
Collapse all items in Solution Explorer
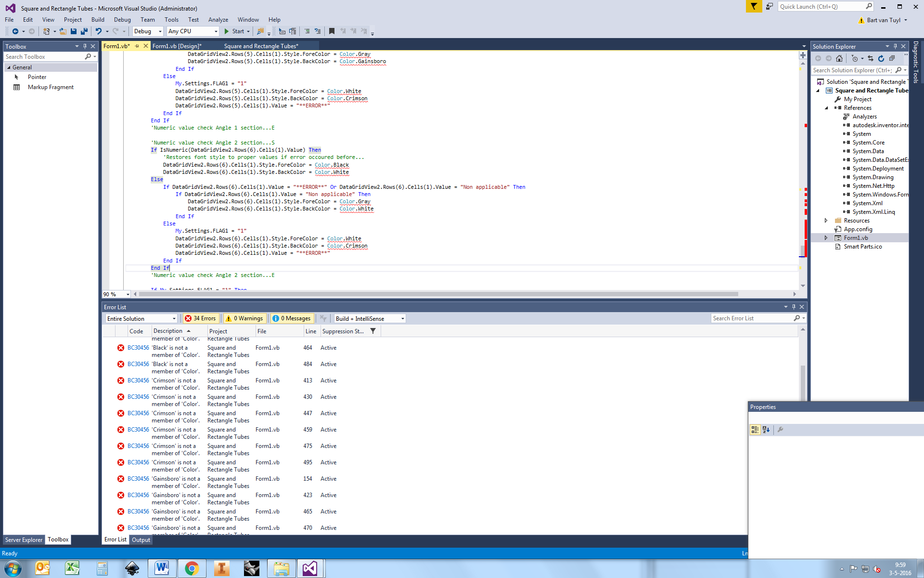point(892,58)
